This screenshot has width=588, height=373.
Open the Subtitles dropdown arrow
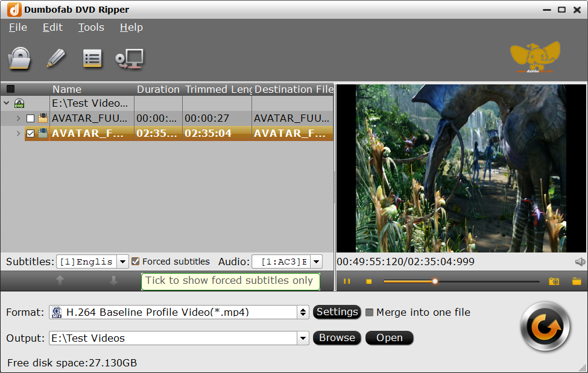tap(122, 262)
